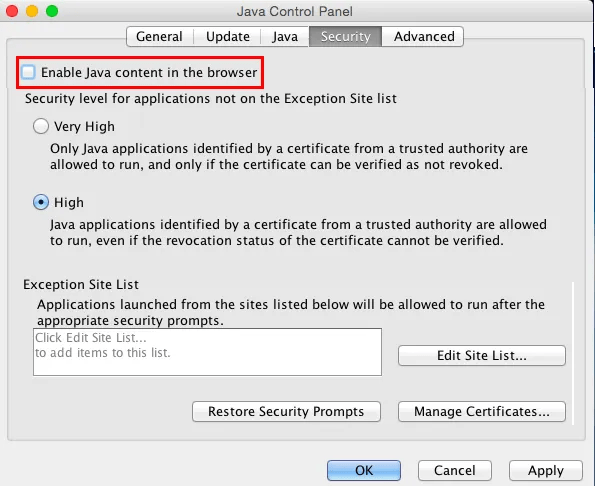Click the Java Control Panel title

pos(295,11)
